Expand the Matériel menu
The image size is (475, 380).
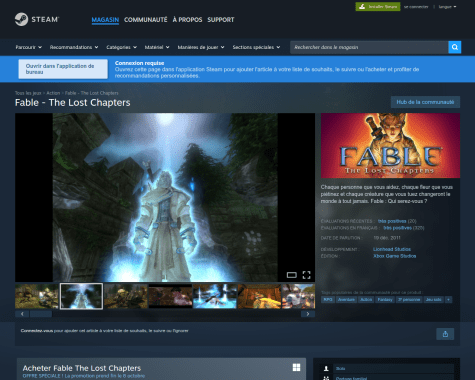(157, 47)
